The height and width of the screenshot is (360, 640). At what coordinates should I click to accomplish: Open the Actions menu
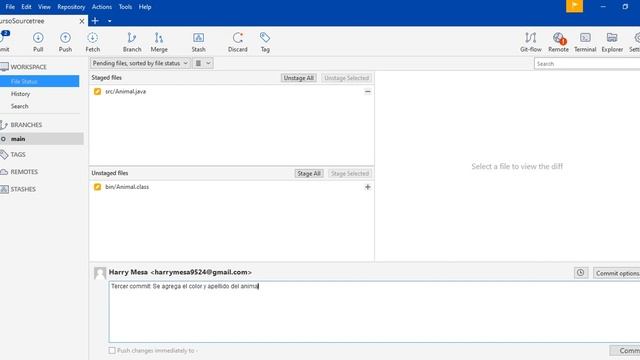tap(102, 7)
